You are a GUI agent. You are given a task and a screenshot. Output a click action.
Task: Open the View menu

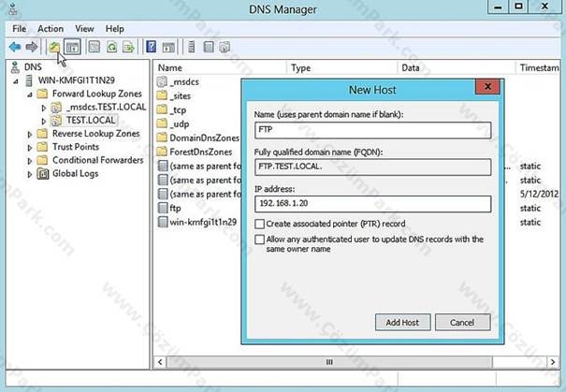[x=84, y=29]
